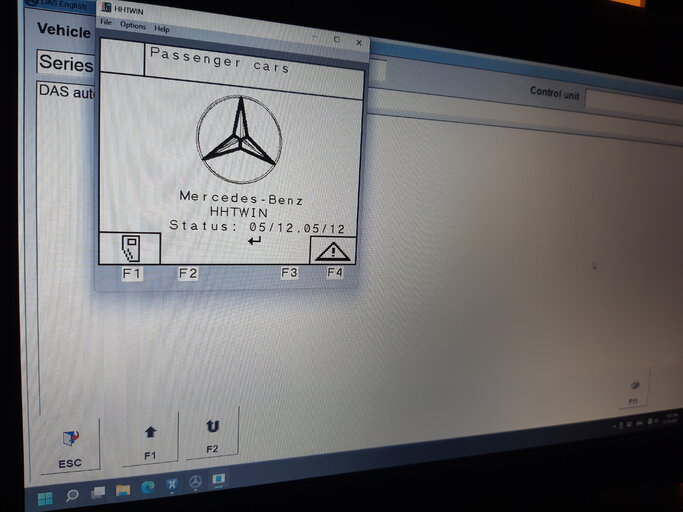Click the up arrow F1 button in DAS
This screenshot has height=512, width=683.
click(x=150, y=441)
